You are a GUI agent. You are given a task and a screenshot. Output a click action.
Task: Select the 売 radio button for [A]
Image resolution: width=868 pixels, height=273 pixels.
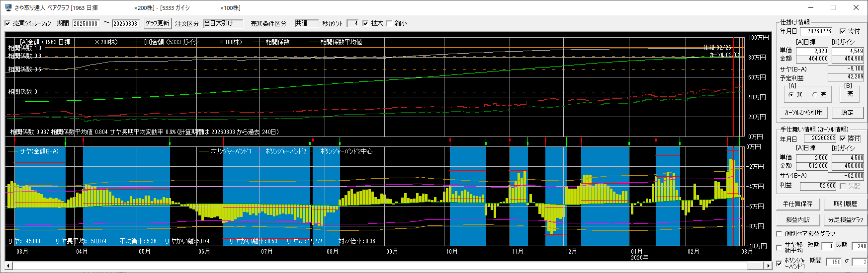click(x=815, y=94)
